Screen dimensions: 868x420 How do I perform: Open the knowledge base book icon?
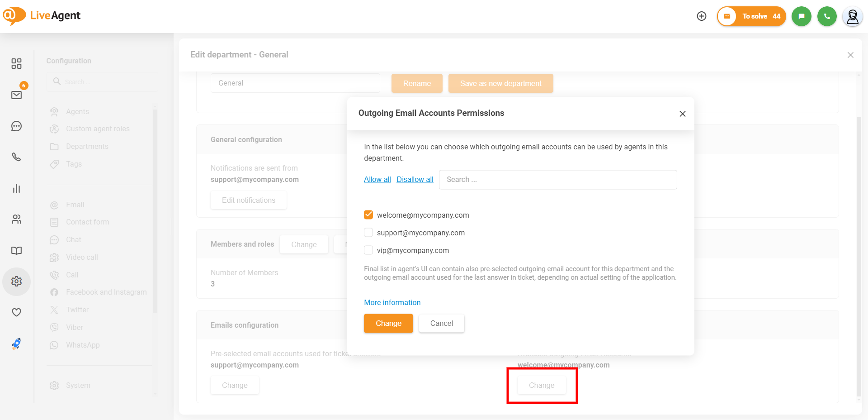point(17,251)
